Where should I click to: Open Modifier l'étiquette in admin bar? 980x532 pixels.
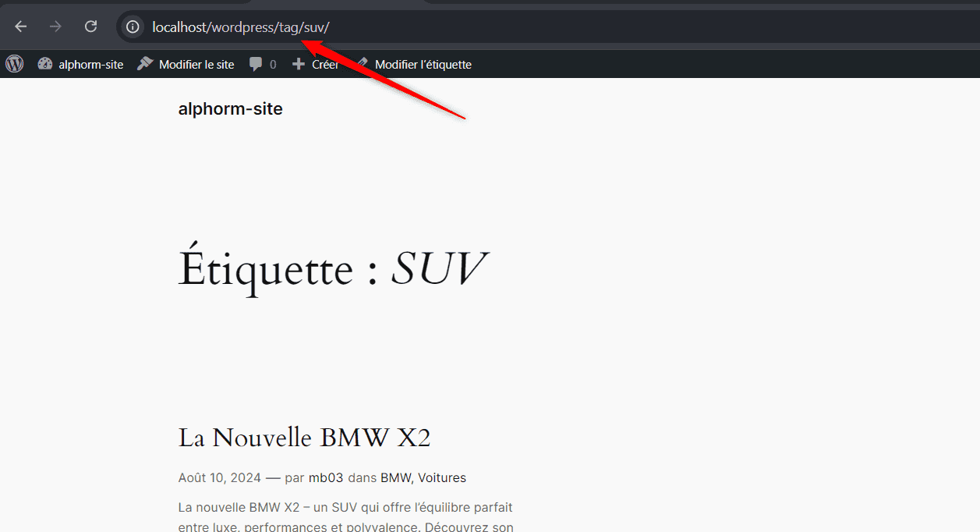coord(423,65)
